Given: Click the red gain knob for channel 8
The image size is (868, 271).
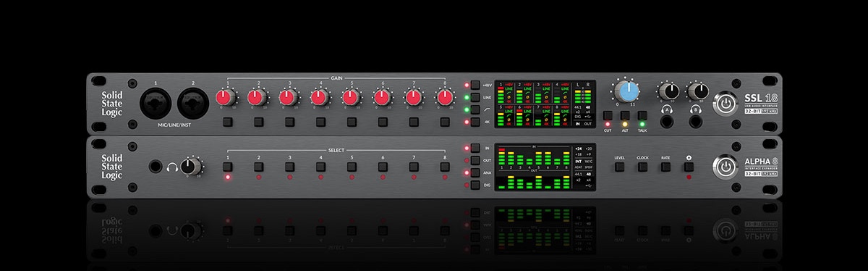Looking at the screenshot, I should pyautogui.click(x=444, y=96).
